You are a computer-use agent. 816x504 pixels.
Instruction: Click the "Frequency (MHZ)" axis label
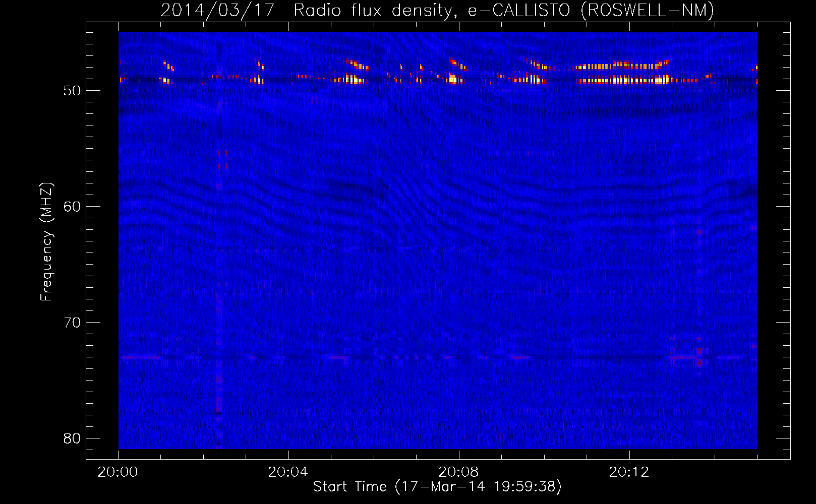46,242
